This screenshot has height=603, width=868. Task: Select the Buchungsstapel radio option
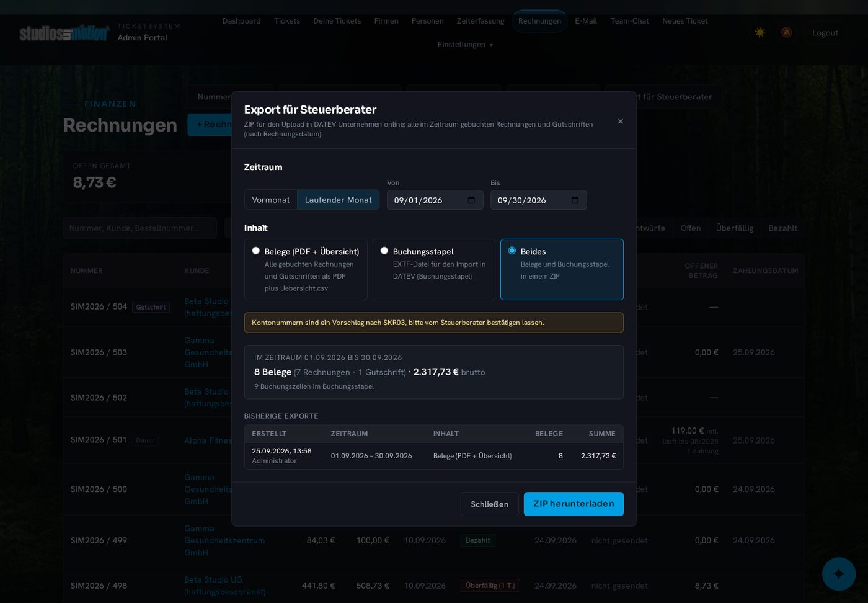click(384, 251)
